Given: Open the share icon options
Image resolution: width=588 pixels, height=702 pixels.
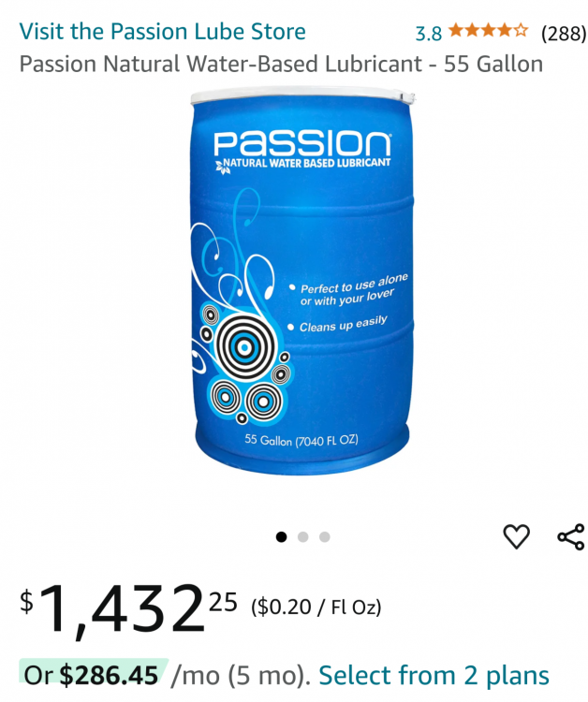Looking at the screenshot, I should tap(571, 536).
